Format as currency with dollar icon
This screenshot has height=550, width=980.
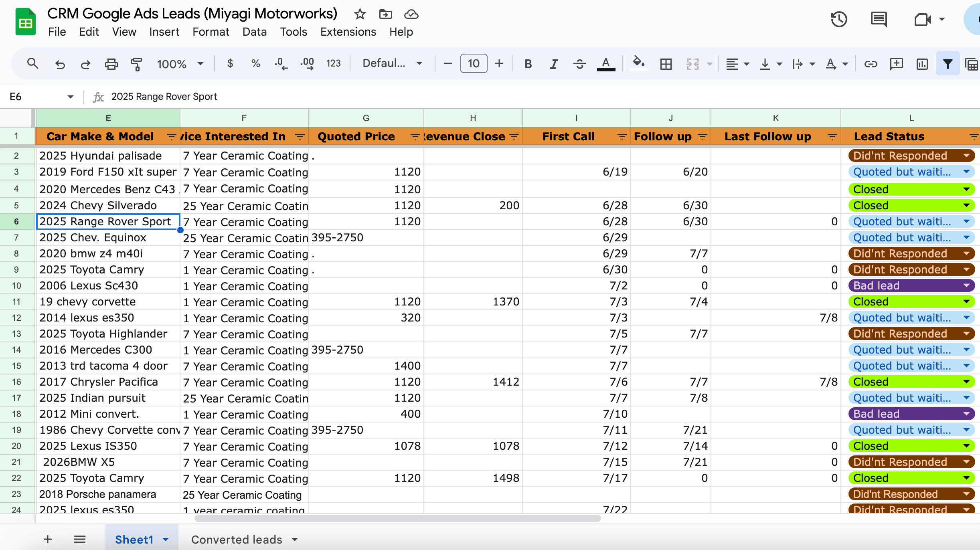(x=230, y=63)
